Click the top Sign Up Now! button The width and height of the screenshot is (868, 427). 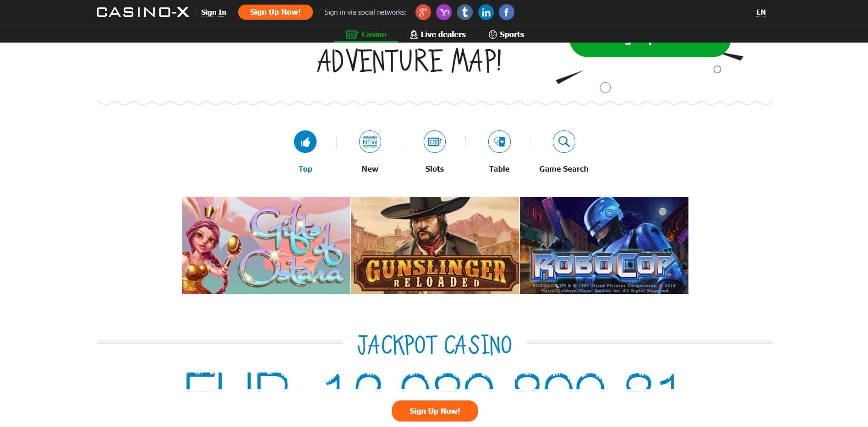click(x=275, y=12)
